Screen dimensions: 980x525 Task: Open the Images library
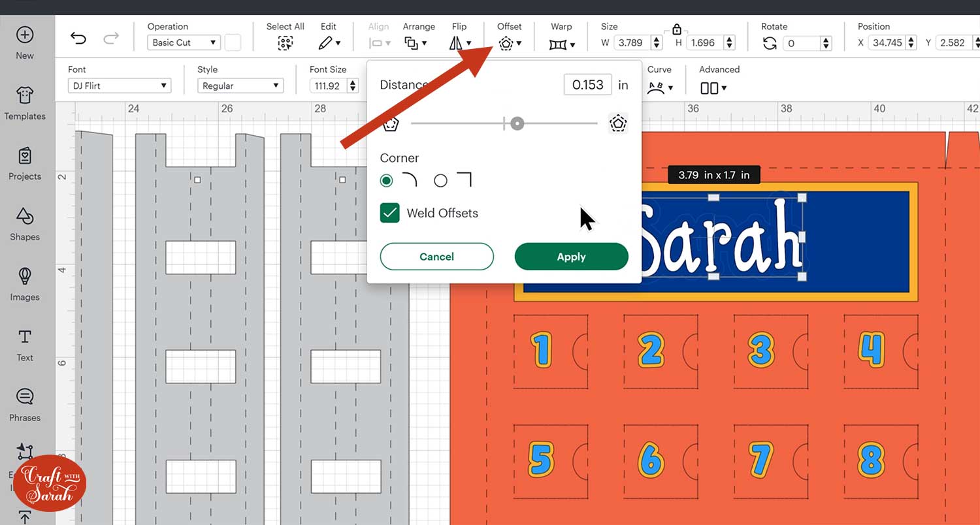(25, 285)
